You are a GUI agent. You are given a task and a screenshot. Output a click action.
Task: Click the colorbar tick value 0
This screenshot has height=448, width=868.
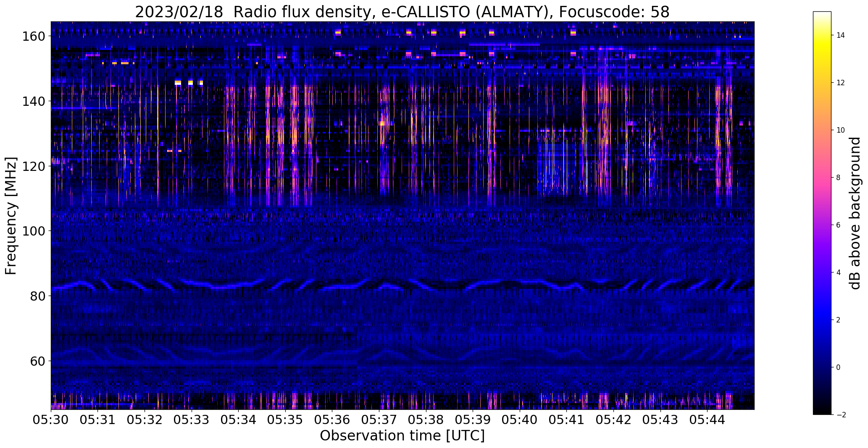coord(839,367)
